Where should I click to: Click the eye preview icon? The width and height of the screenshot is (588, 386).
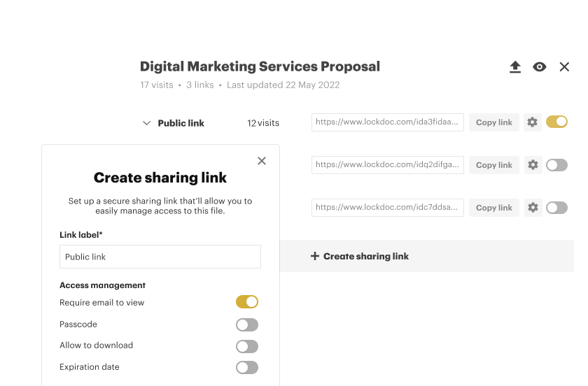[539, 67]
